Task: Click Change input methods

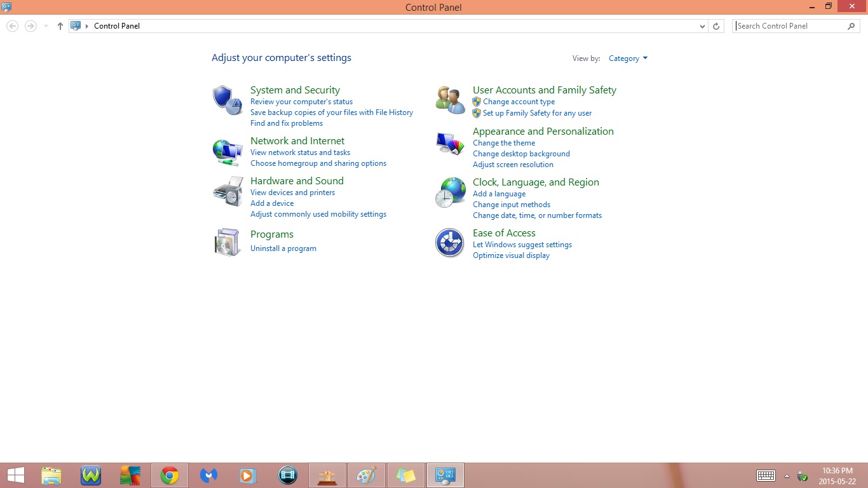Action: click(512, 205)
